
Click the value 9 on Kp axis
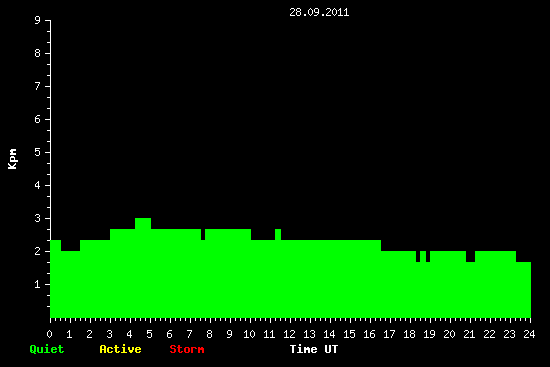pos(38,20)
